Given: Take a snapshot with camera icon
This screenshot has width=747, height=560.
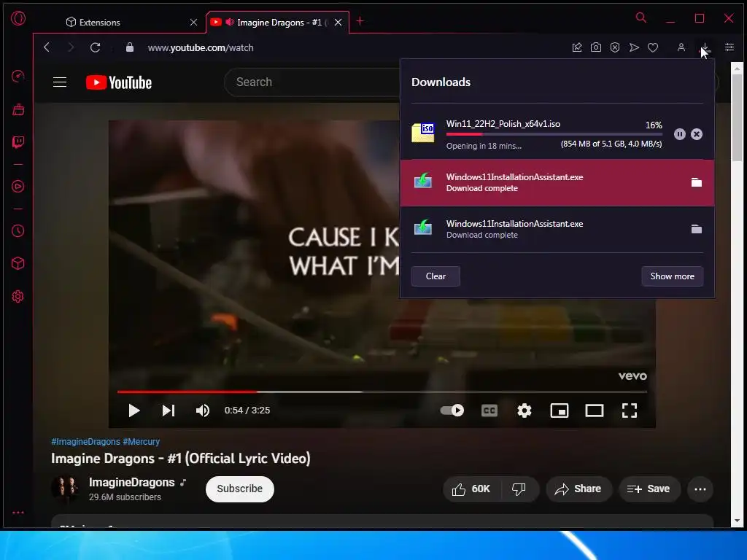Looking at the screenshot, I should (596, 47).
